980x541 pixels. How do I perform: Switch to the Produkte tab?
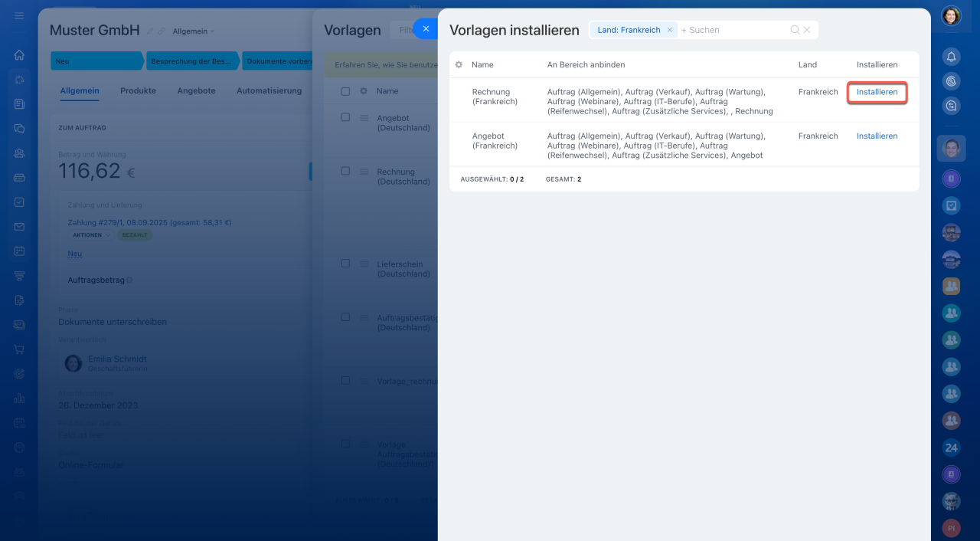[x=138, y=90]
